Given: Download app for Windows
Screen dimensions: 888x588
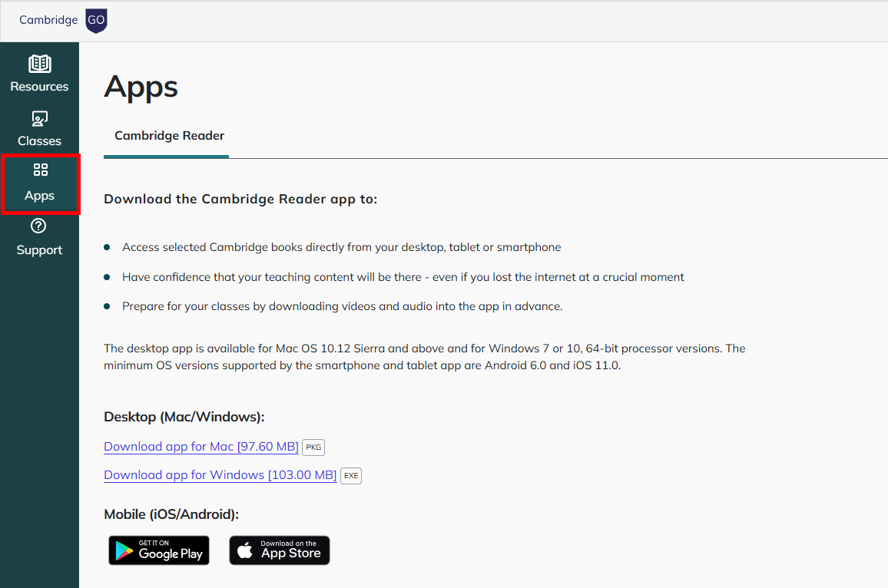Looking at the screenshot, I should [x=220, y=474].
